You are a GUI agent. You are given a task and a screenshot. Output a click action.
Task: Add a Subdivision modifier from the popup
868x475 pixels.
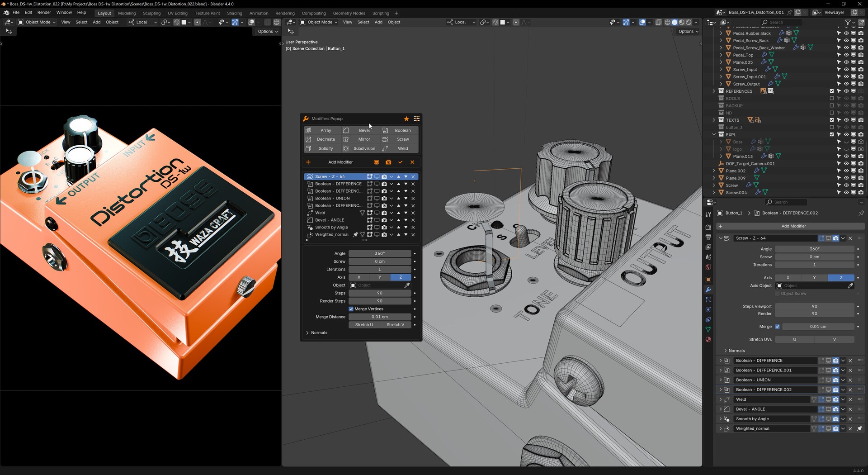tap(360, 148)
